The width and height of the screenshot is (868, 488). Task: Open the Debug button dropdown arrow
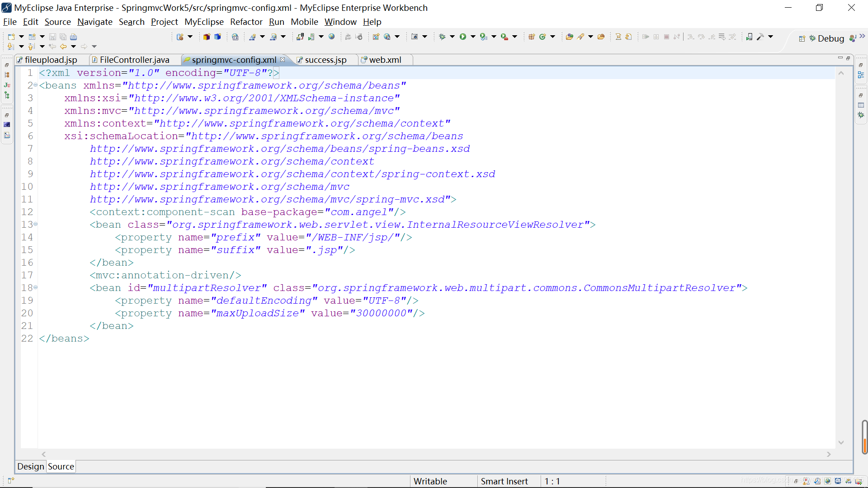pyautogui.click(x=452, y=37)
